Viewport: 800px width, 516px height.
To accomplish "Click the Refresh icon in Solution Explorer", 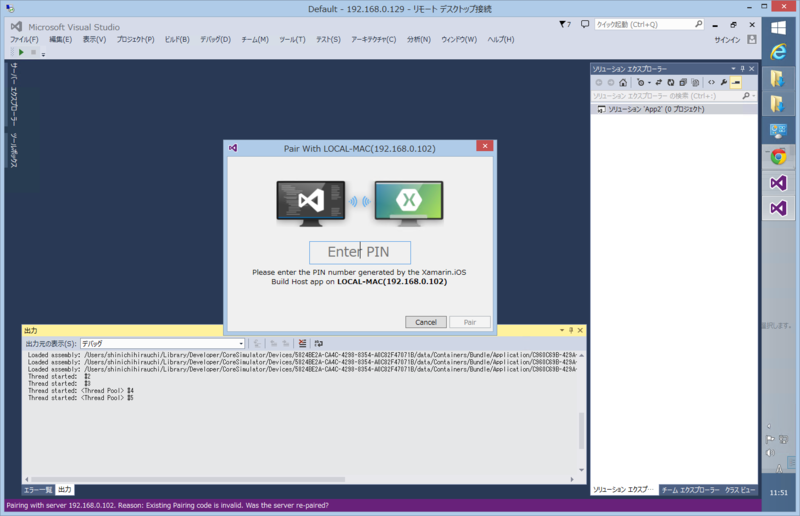I will point(671,82).
